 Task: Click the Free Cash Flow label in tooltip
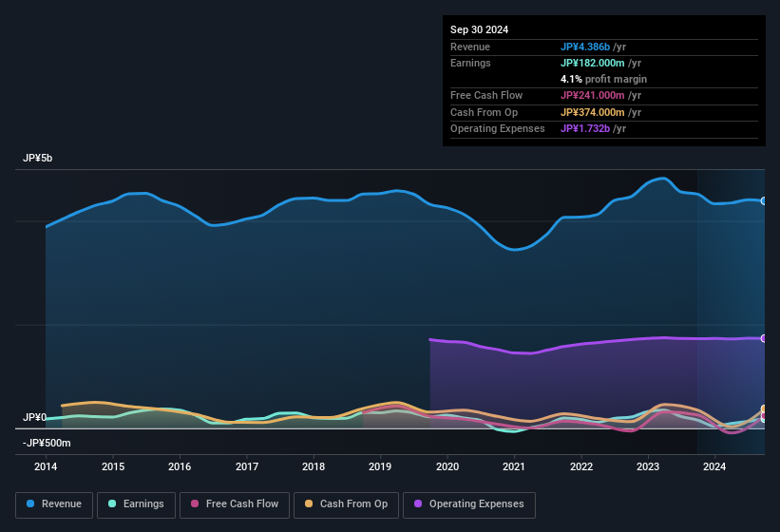click(x=486, y=95)
